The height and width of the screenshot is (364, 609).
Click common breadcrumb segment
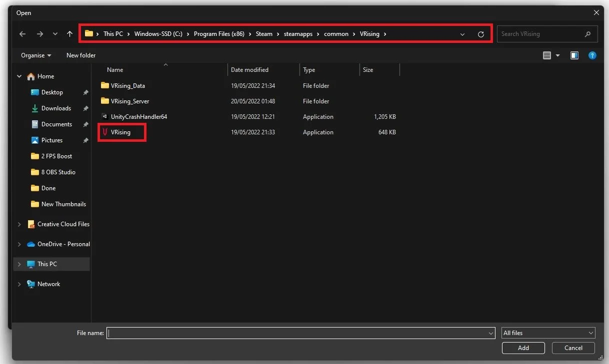tap(336, 34)
